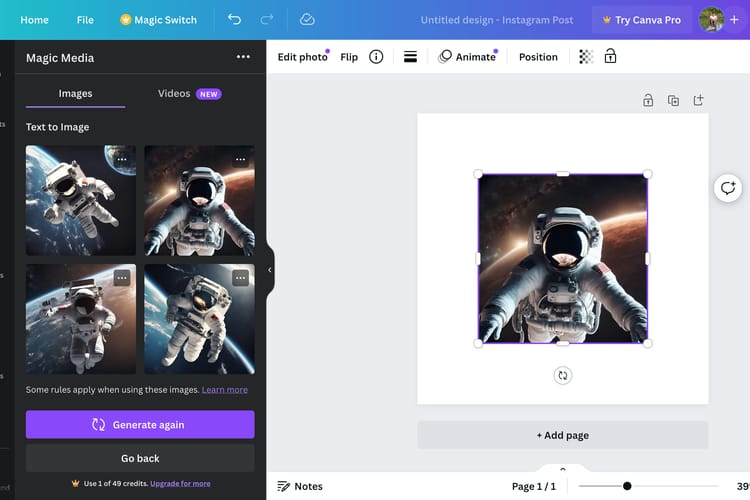Screen dimensions: 750x500
Task: Open the line weight style icon
Action: pyautogui.click(x=410, y=57)
